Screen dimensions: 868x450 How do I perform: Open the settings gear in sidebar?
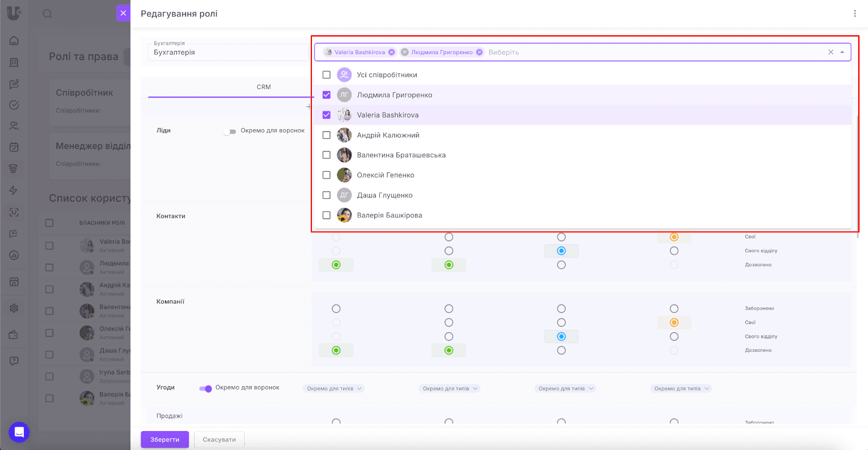pos(14,308)
